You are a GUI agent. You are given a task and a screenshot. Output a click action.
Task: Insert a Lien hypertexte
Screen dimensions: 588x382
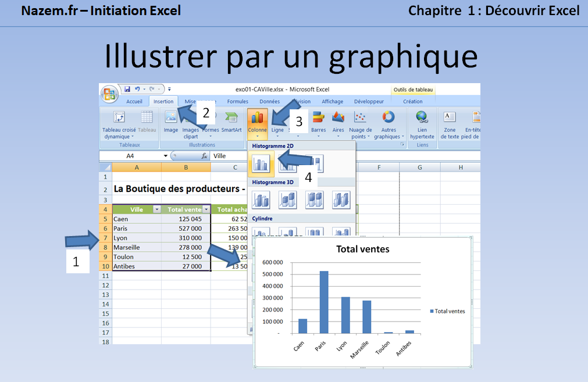(422, 123)
